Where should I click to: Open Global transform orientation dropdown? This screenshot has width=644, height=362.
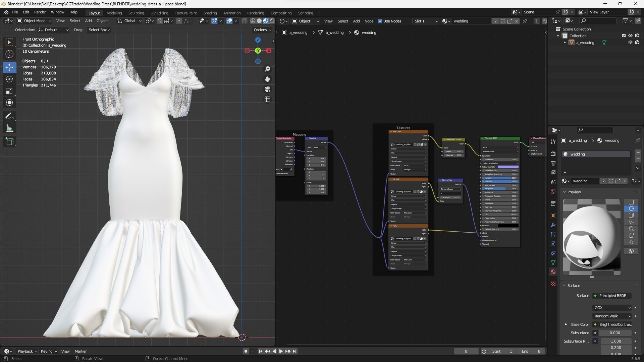[129, 21]
